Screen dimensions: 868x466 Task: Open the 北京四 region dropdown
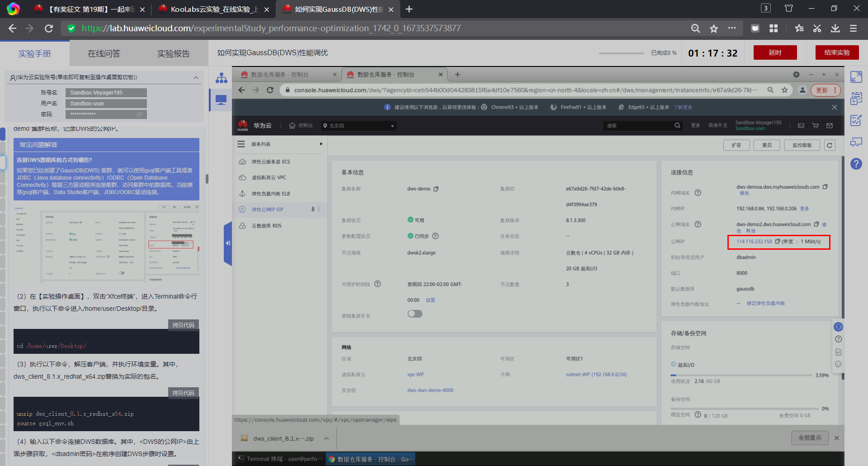click(x=359, y=126)
